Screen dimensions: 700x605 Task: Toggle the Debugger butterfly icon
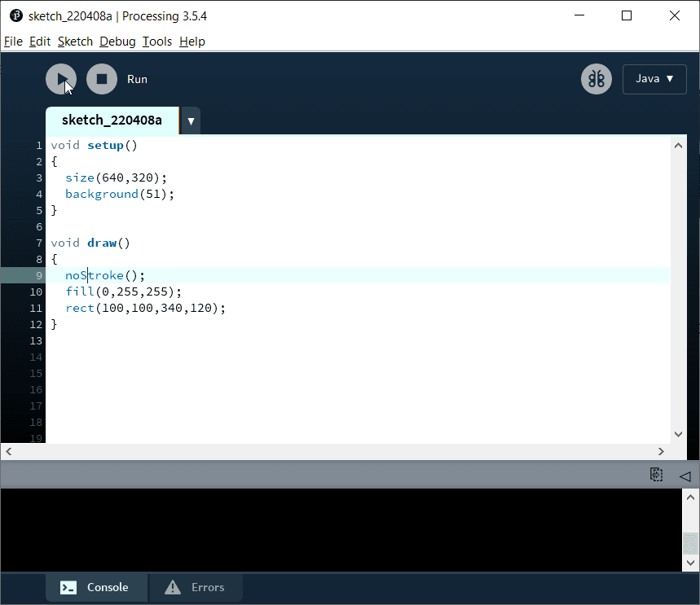596,80
